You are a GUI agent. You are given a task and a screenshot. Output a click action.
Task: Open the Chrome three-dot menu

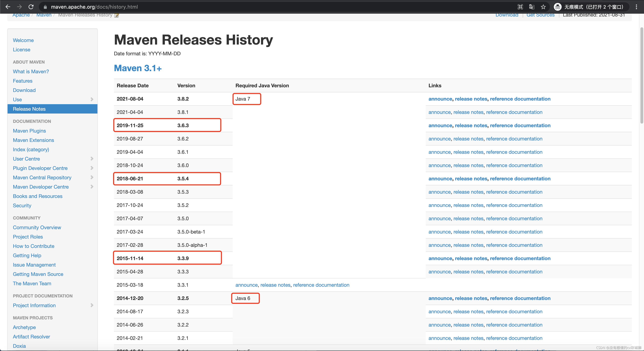point(636,7)
